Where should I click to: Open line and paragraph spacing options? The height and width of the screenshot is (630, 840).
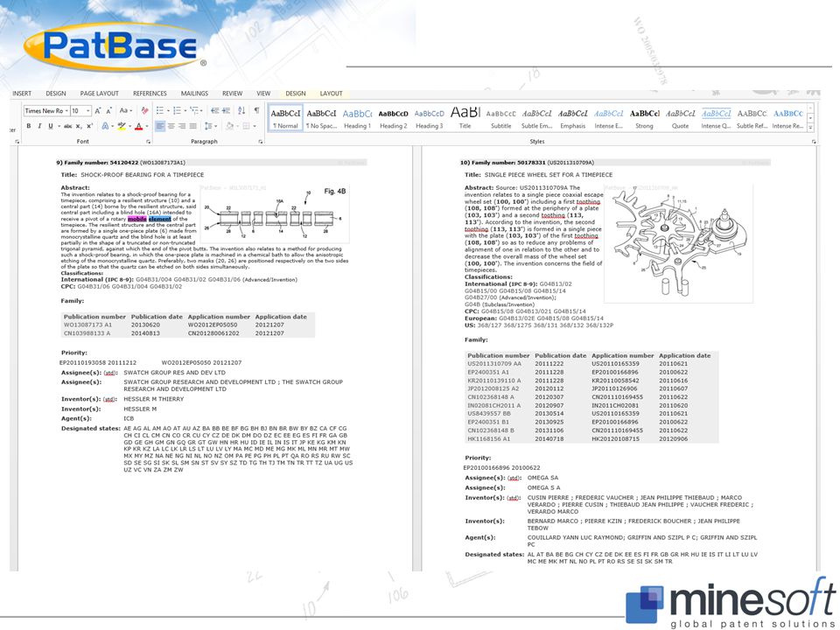coord(209,126)
